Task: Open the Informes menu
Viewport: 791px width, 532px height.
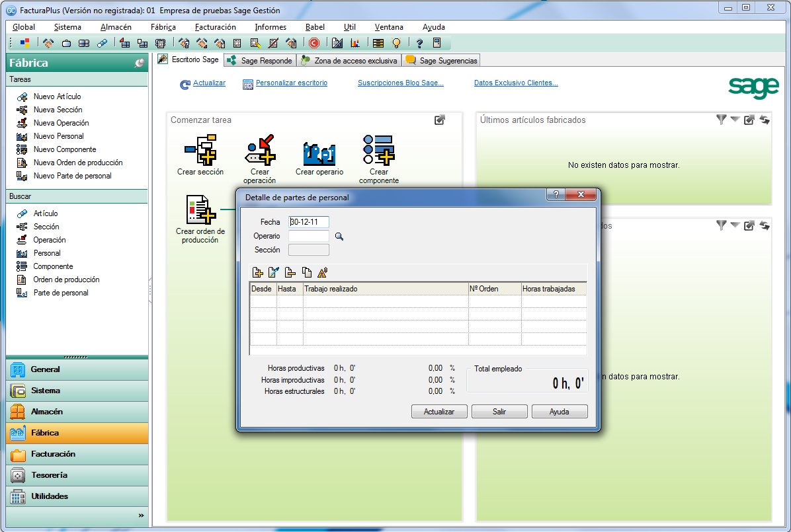Action: [271, 27]
